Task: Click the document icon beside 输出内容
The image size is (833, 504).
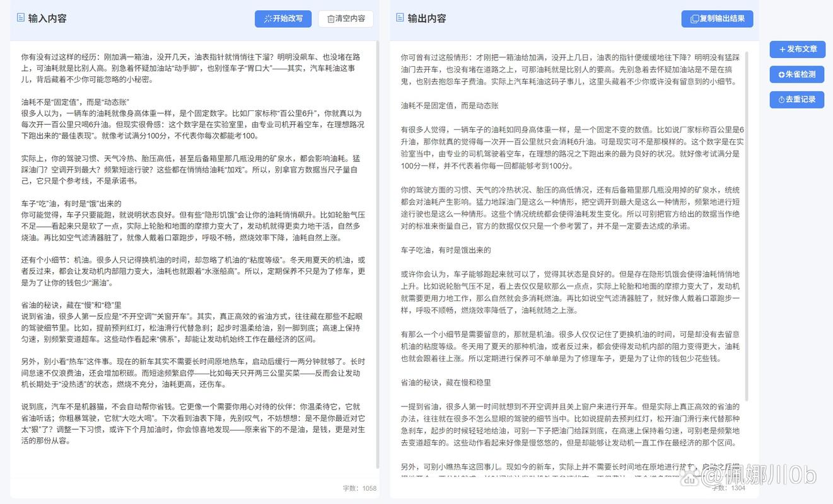Action: click(400, 18)
